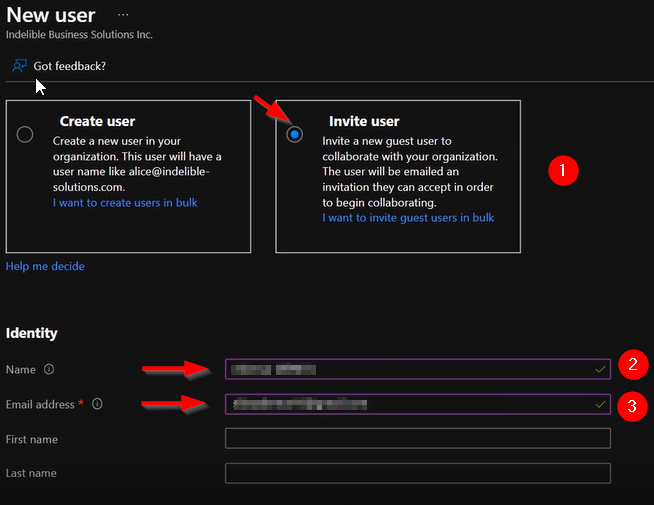This screenshot has width=654, height=505.
Task: Open 'I want to invite guest users in bulk'
Action: tap(408, 218)
